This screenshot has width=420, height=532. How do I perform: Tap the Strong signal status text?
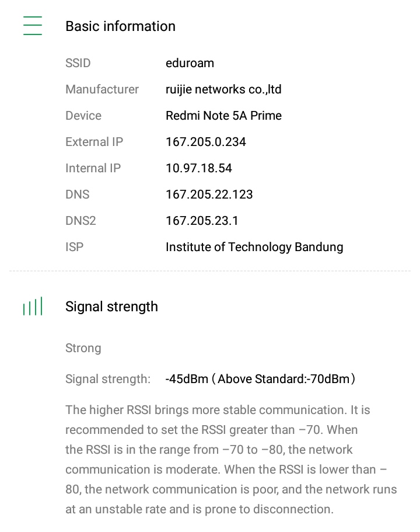pyautogui.click(x=83, y=348)
